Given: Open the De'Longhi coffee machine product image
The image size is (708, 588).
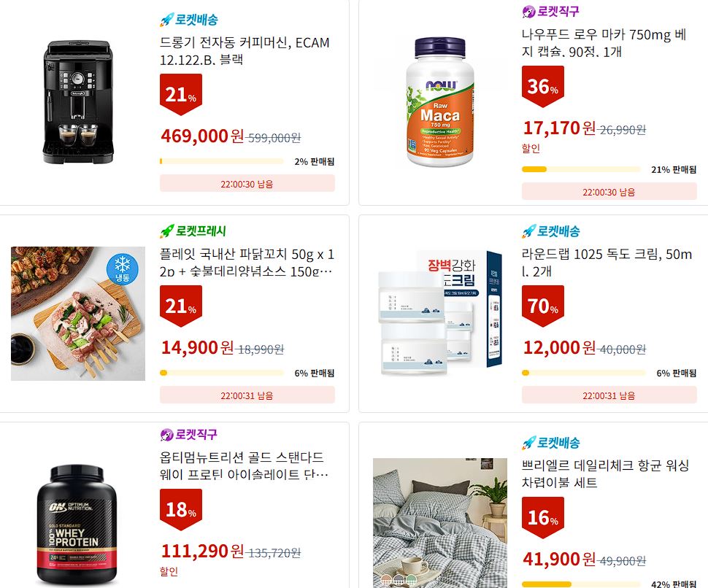Looking at the screenshot, I should [77, 102].
